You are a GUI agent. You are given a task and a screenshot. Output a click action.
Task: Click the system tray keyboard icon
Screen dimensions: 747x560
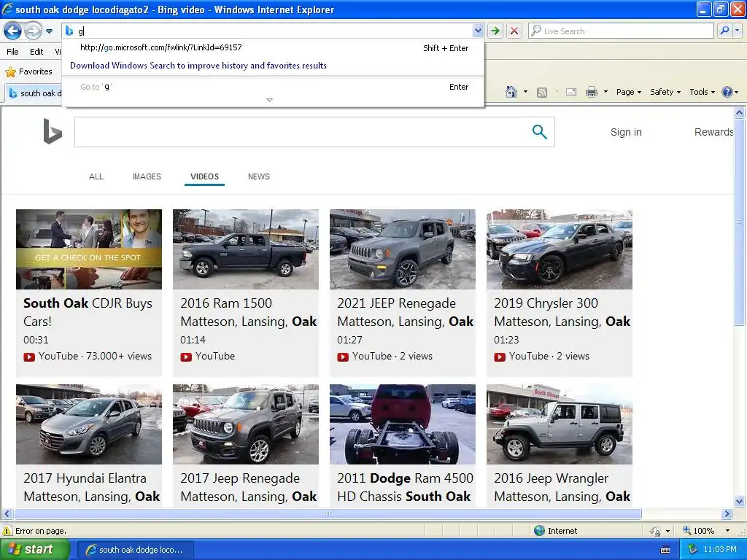665,550
